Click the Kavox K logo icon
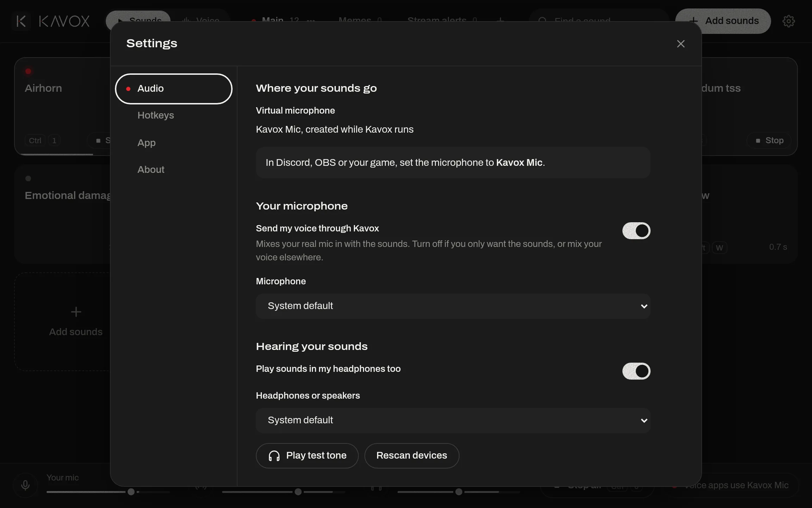Screen dimensions: 812x508 (x=21, y=21)
